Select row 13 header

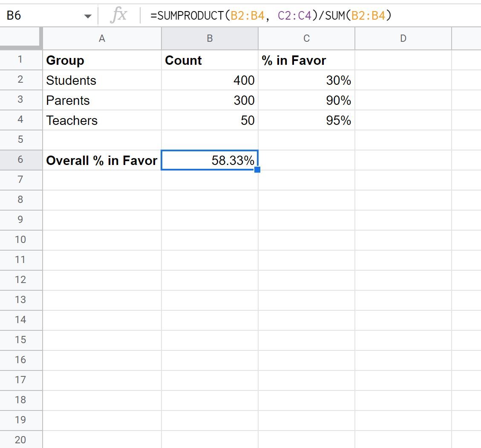21,300
